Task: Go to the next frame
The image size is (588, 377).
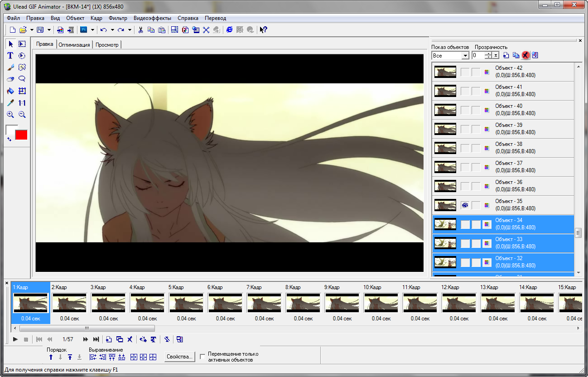Action: 85,339
